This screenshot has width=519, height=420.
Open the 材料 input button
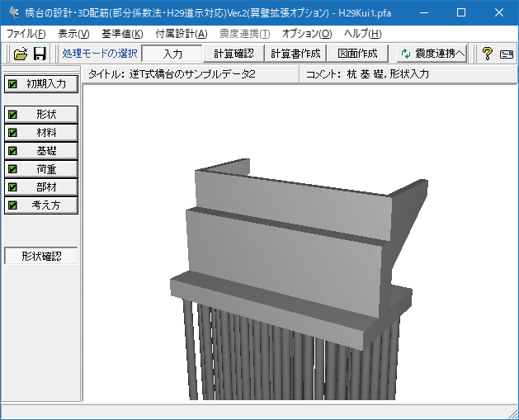click(41, 133)
